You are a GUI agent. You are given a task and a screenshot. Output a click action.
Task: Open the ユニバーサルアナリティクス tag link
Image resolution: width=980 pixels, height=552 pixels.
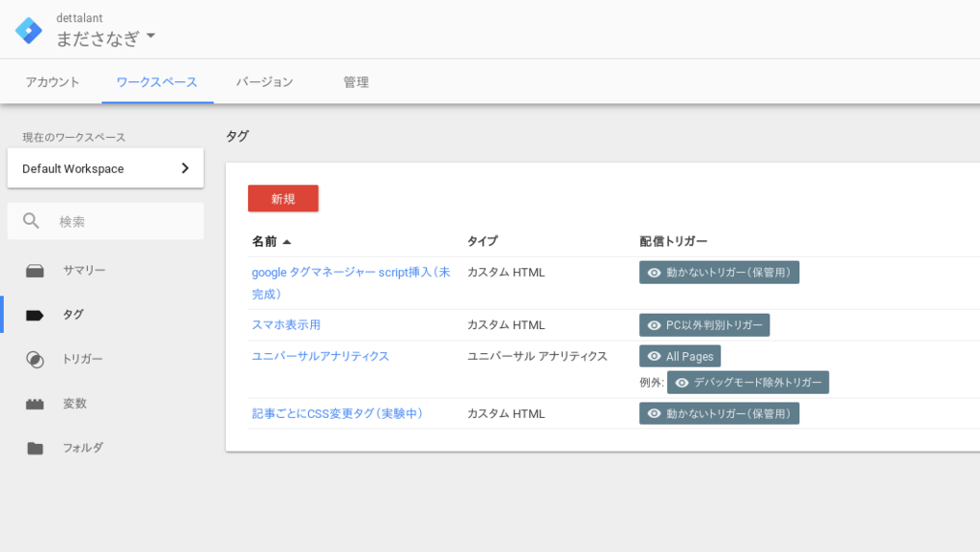320,356
